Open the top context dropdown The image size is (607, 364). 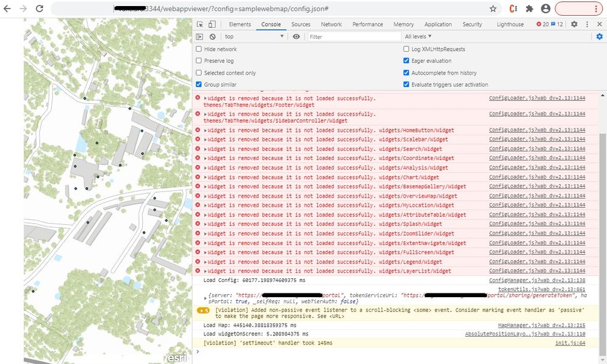(254, 36)
